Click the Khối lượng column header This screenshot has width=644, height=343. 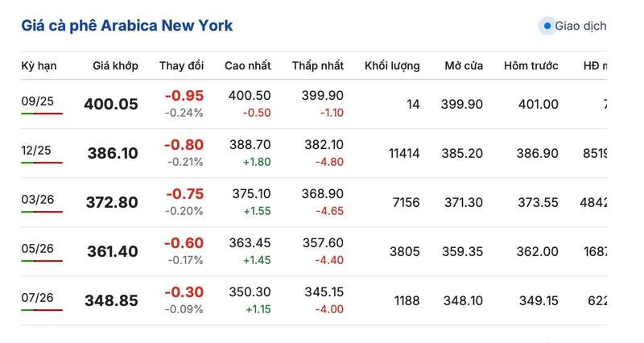point(392,65)
